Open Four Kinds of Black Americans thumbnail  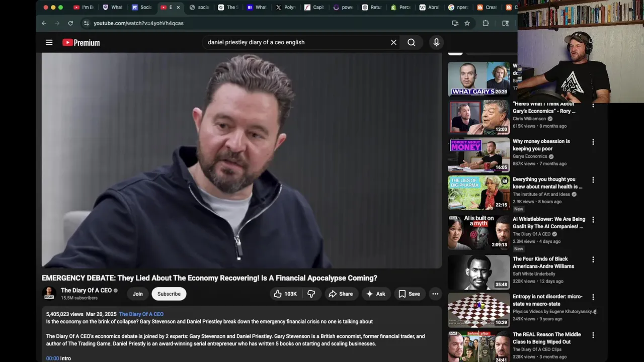pyautogui.click(x=478, y=272)
